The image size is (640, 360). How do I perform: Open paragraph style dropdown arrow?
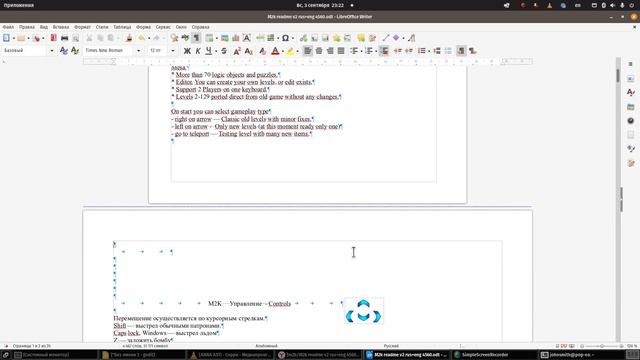coord(52,51)
